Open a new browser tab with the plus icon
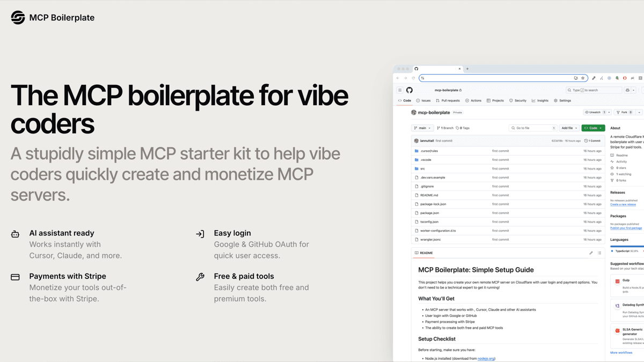The width and height of the screenshot is (644, 362). coord(467,69)
